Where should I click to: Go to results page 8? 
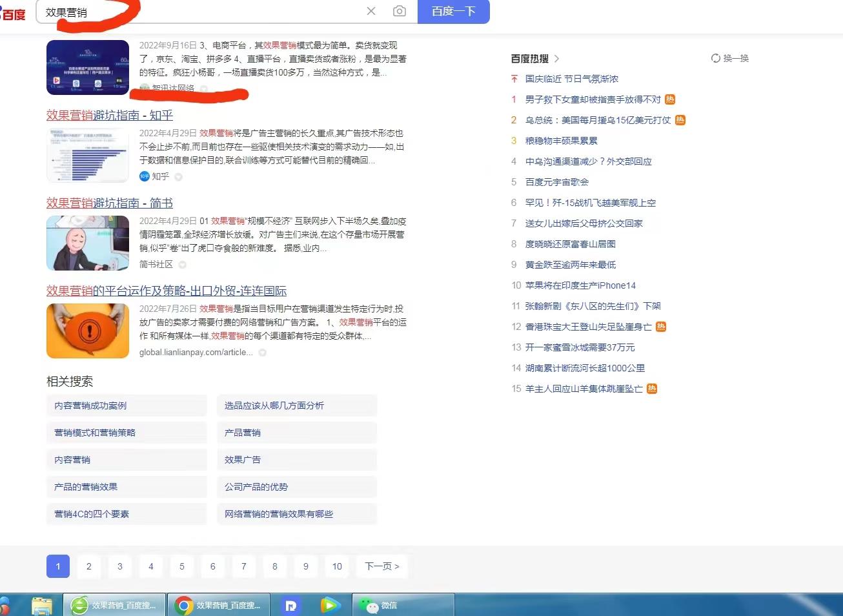(275, 566)
